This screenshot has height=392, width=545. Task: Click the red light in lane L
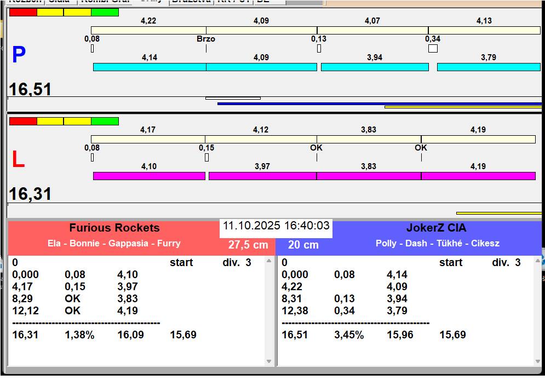pos(23,121)
